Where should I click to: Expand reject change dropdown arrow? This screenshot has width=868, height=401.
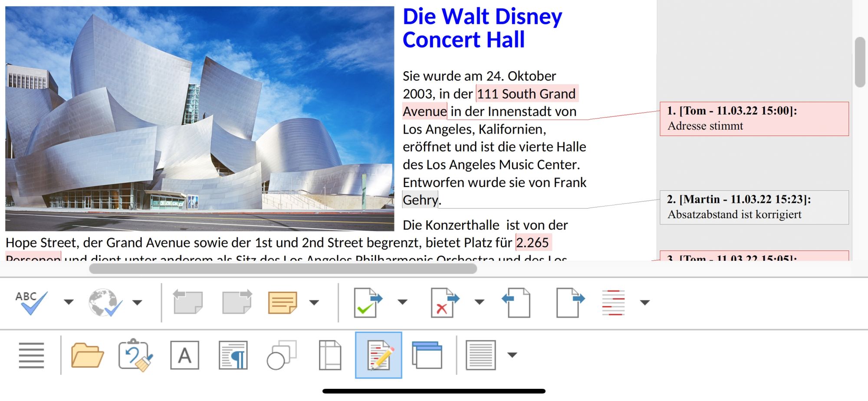479,302
